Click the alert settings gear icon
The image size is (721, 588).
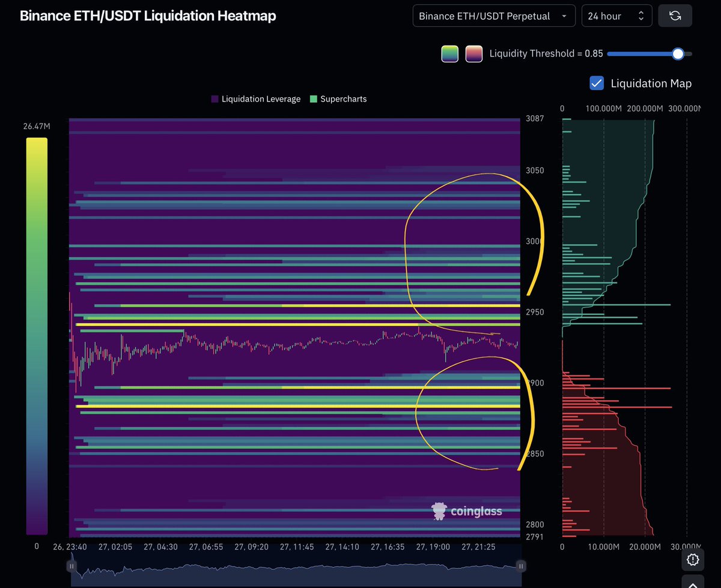[x=693, y=560]
